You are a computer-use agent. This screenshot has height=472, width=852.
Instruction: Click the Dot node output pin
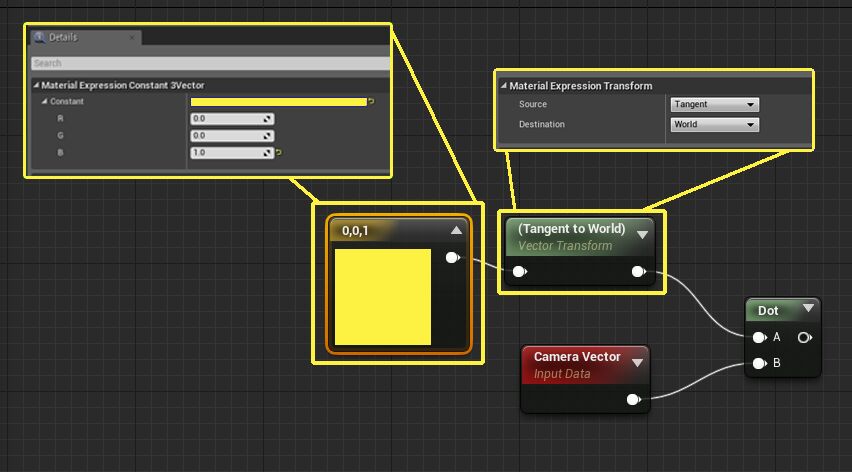805,338
